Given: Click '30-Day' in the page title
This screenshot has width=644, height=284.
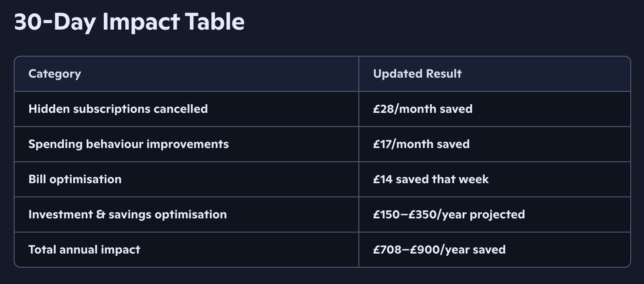Looking at the screenshot, I should 55,22.
